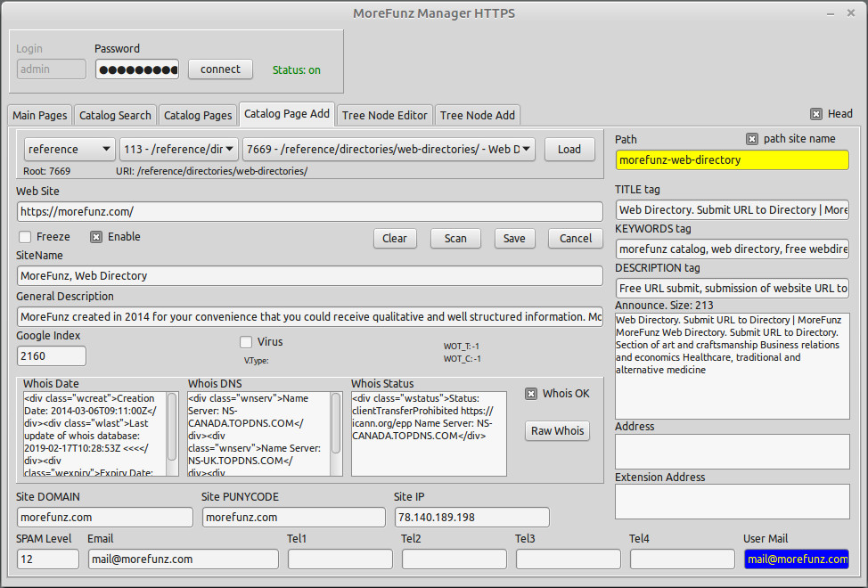Screen dimensions: 868x588
Task: Click the Whois Date scrollbar
Action: pyautogui.click(x=172, y=434)
